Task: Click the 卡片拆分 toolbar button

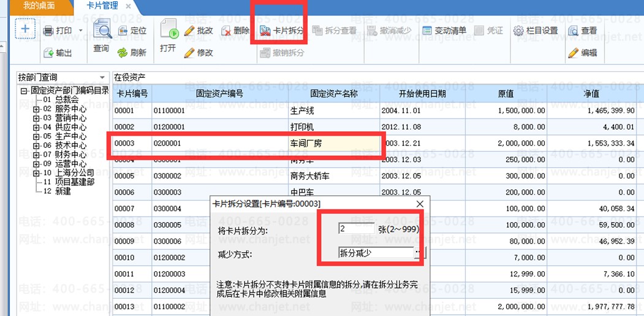Action: pyautogui.click(x=282, y=31)
